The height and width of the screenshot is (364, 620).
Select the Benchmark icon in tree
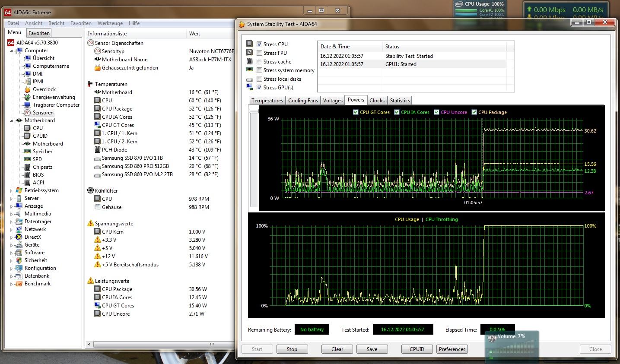point(19,284)
